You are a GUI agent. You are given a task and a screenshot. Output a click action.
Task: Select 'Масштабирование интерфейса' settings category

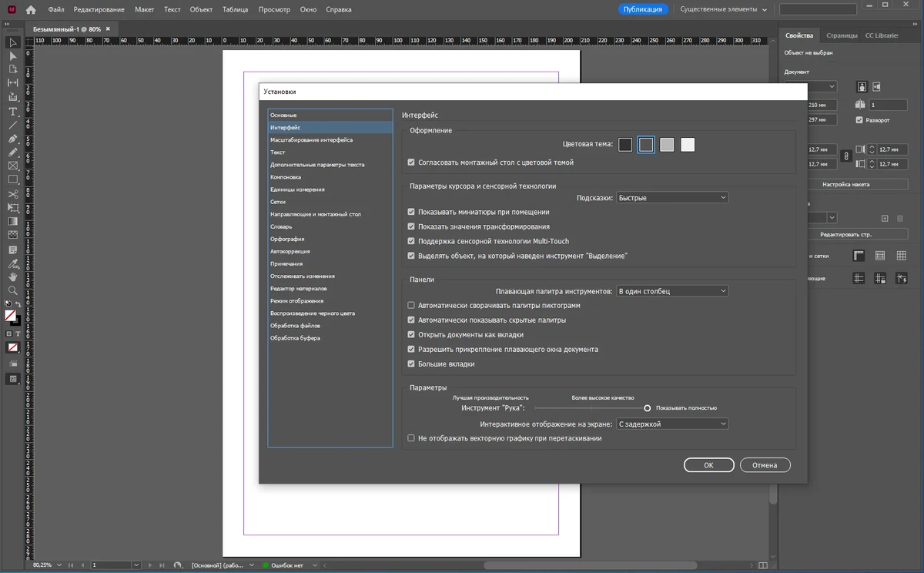330,140
